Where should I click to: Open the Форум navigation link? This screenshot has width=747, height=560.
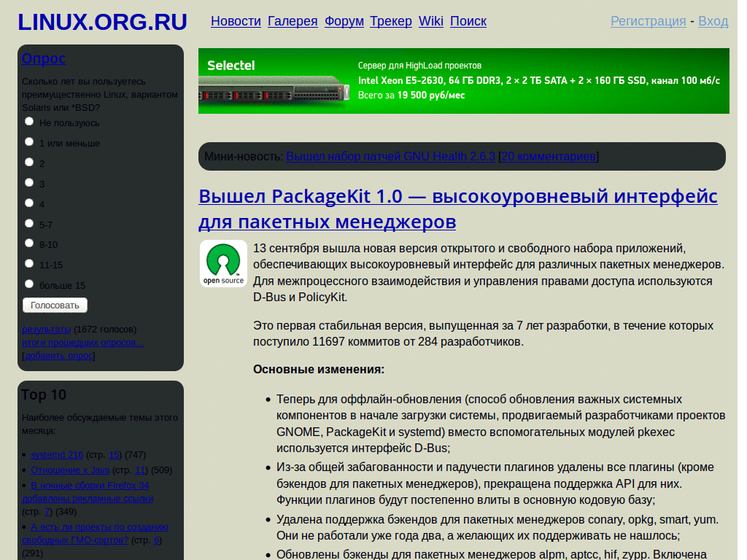pos(344,21)
